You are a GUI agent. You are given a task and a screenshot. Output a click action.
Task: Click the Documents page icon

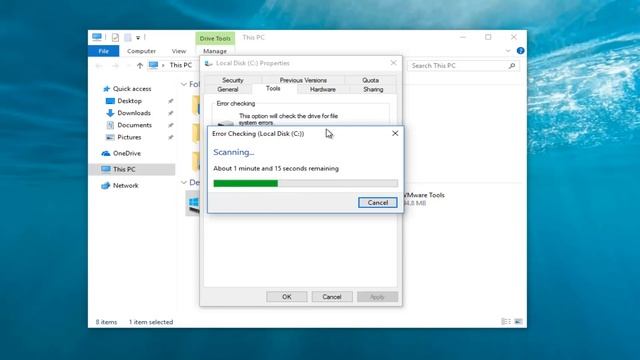pyautogui.click(x=110, y=125)
